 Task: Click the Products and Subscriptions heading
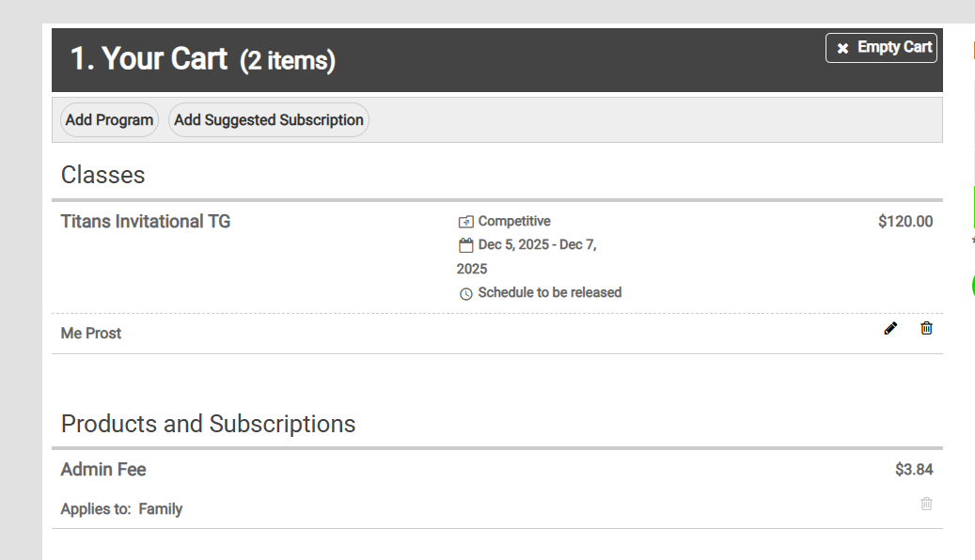(208, 424)
